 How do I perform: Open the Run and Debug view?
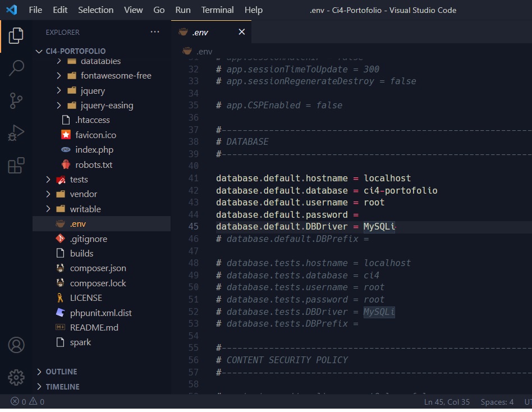(x=16, y=133)
